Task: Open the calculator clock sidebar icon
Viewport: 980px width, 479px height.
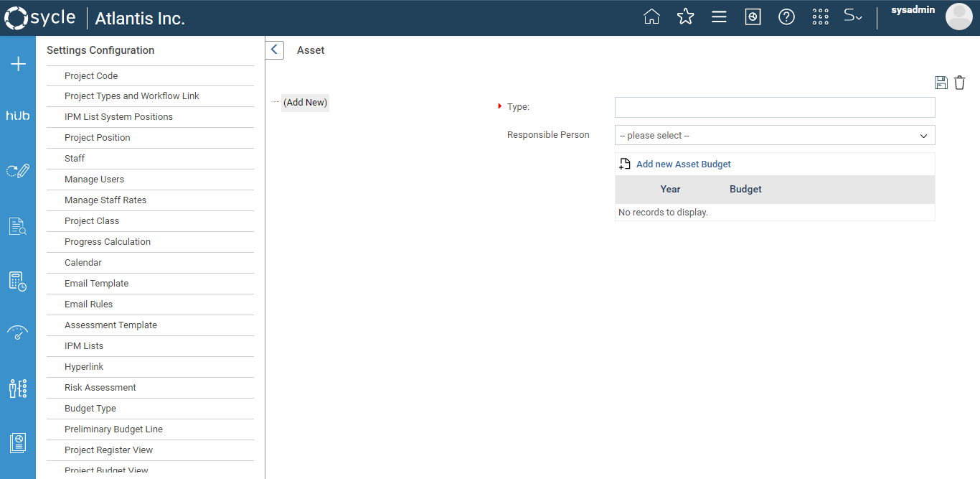Action: (18, 281)
